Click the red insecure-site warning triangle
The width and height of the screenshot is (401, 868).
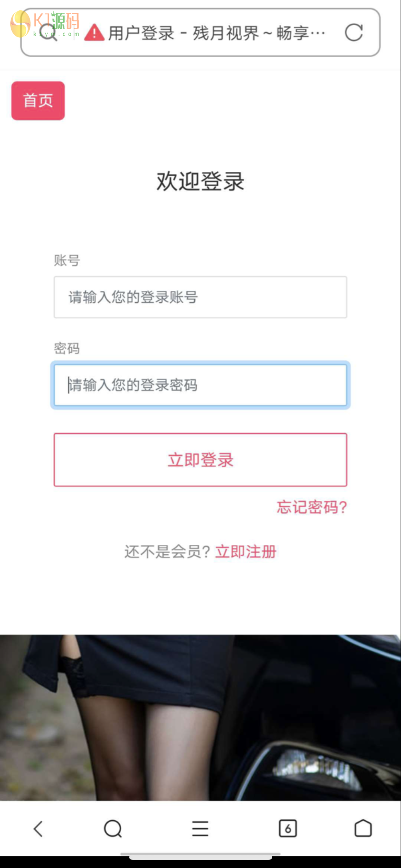tap(94, 33)
